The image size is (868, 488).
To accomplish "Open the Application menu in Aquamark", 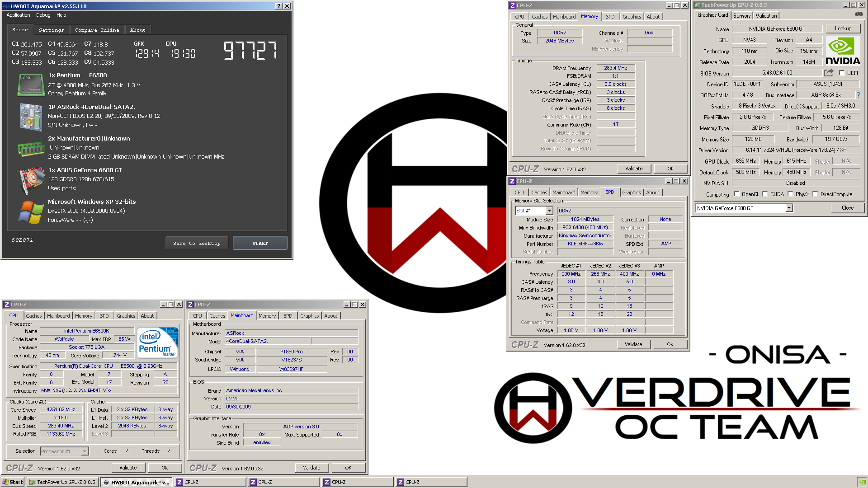I will (18, 15).
